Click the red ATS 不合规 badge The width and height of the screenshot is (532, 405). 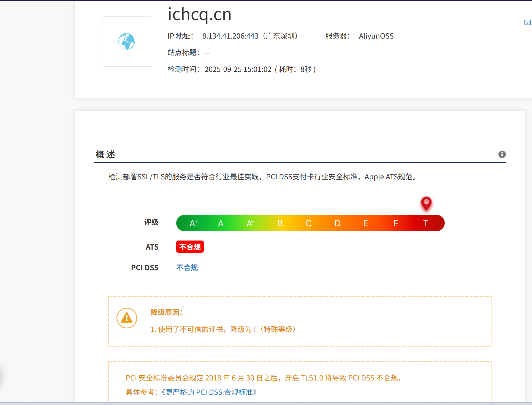(190, 247)
